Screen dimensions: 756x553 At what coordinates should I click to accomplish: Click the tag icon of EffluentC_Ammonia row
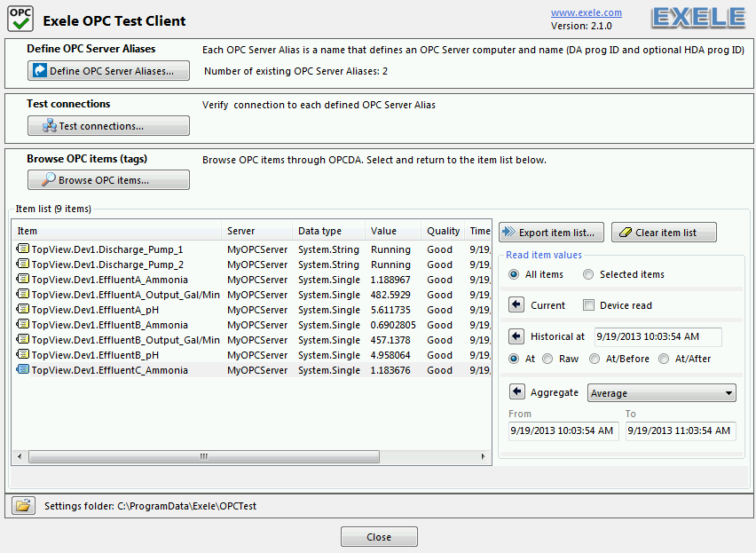pyautogui.click(x=23, y=370)
